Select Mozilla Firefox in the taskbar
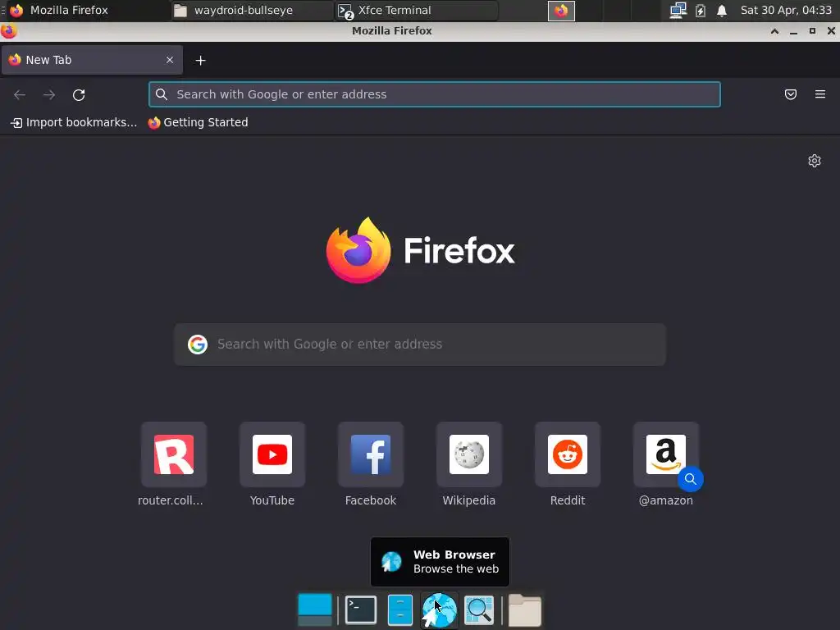 [87, 10]
